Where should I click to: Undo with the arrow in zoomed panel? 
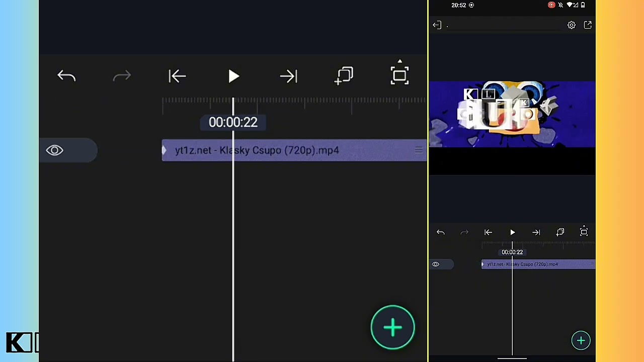point(66,76)
